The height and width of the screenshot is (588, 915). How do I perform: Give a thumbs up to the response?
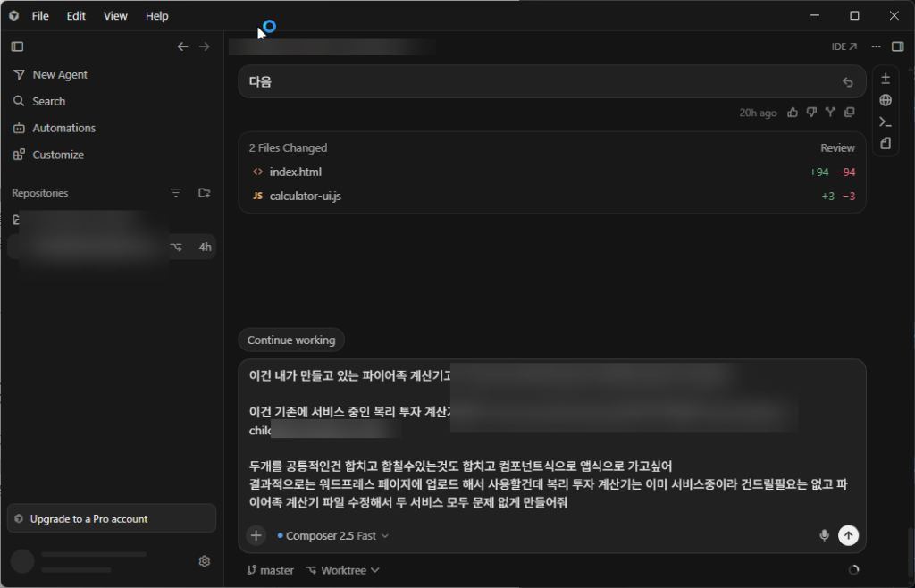[x=793, y=113]
